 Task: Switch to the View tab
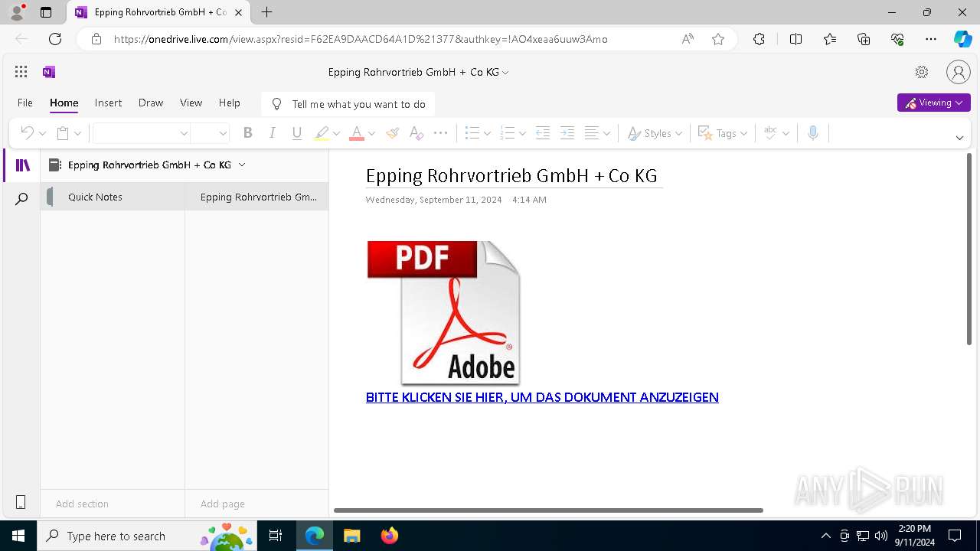(191, 103)
